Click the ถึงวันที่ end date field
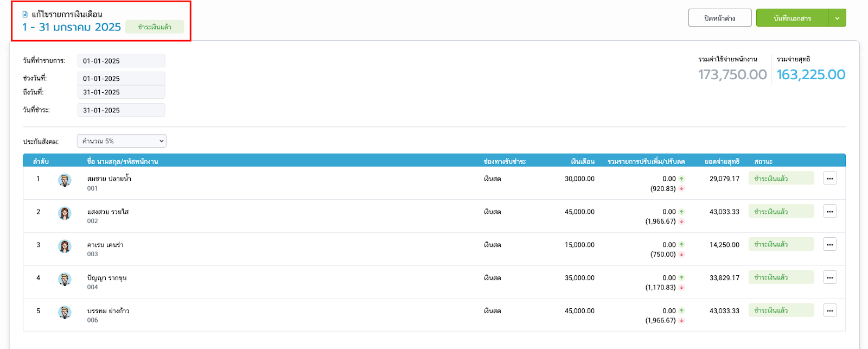This screenshot has width=868, height=349. pos(121,92)
